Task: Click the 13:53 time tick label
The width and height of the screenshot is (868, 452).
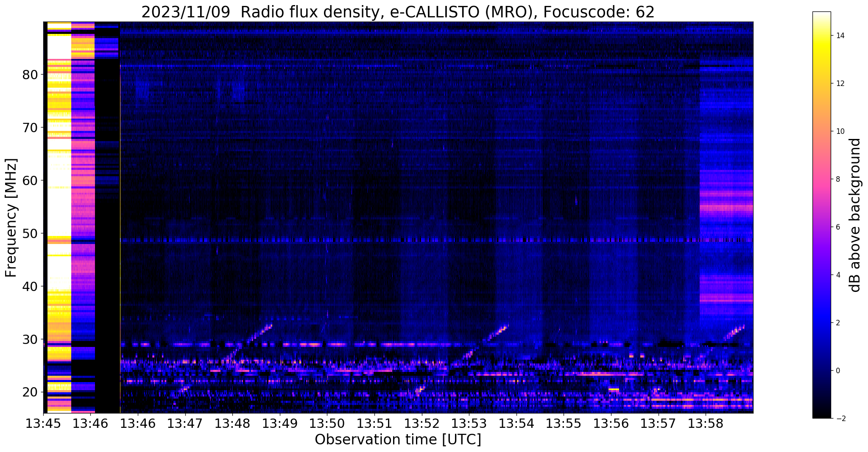Action: 469,423
